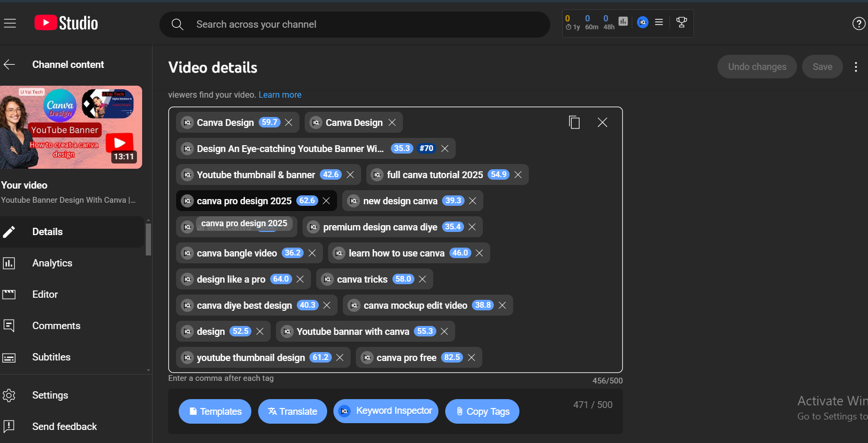Click the Copy Tags button
This screenshot has height=443, width=868.
(482, 412)
